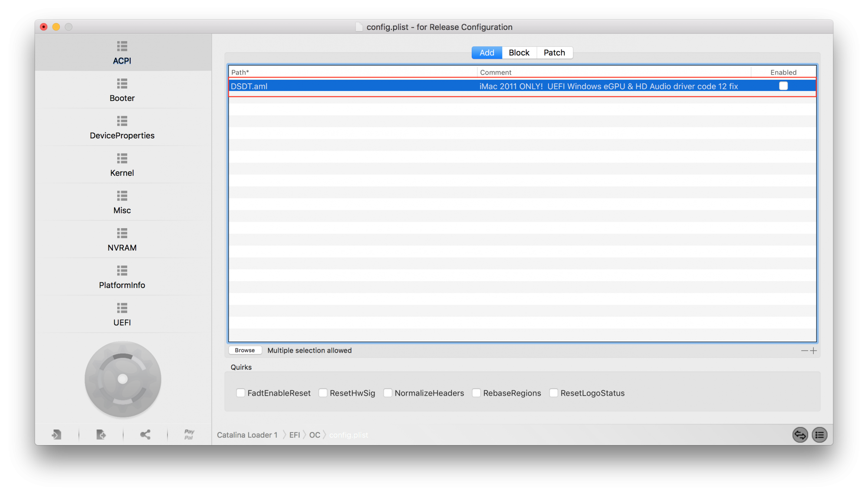The image size is (868, 495).
Task: Enable the RebaseRegions quirk
Action: pyautogui.click(x=476, y=393)
